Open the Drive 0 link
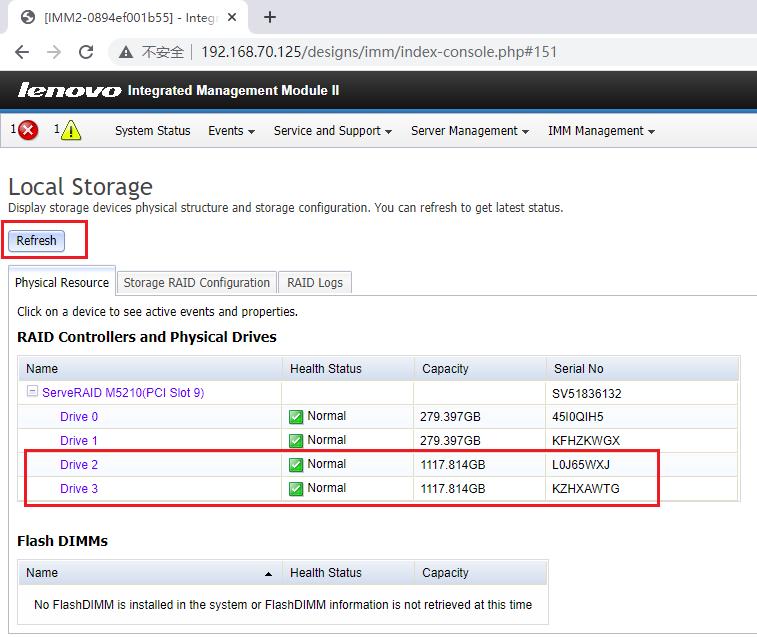Image resolution: width=757 pixels, height=637 pixels. pyautogui.click(x=79, y=417)
